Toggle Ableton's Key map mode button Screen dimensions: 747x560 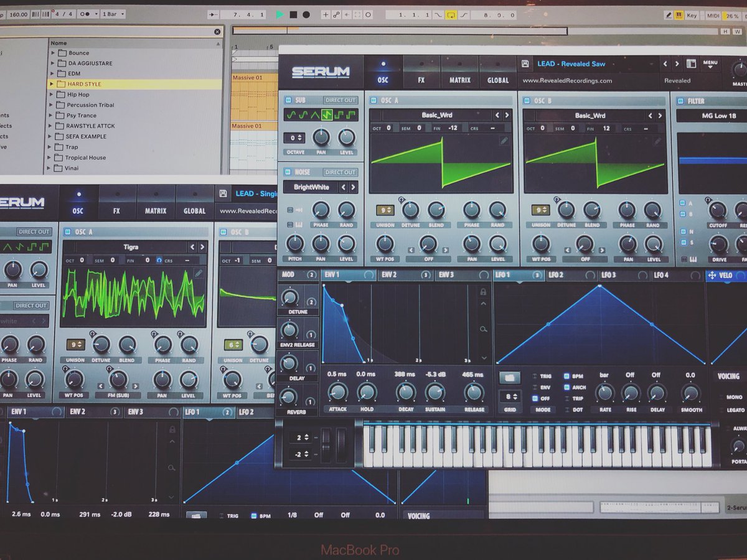[x=692, y=15]
